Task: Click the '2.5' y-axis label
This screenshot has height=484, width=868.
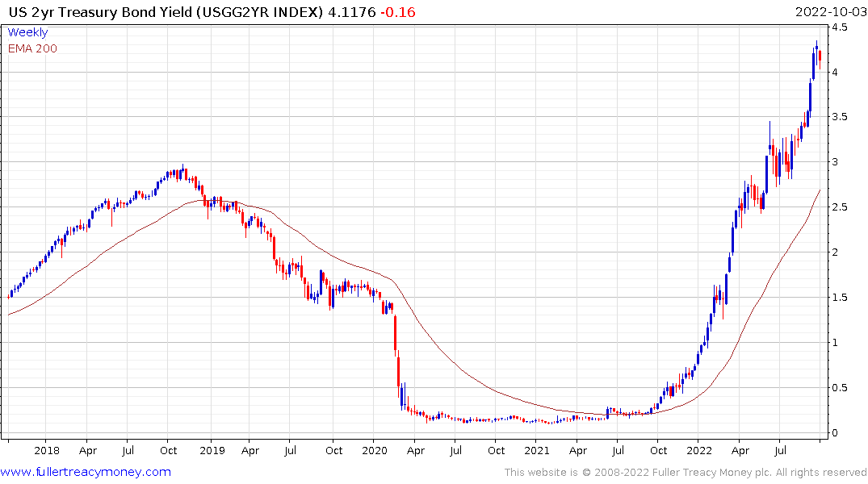Action: (839, 207)
